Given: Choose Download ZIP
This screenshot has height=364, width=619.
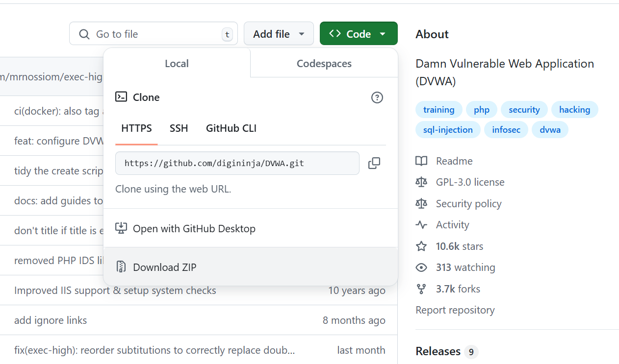Looking at the screenshot, I should pyautogui.click(x=251, y=267).
